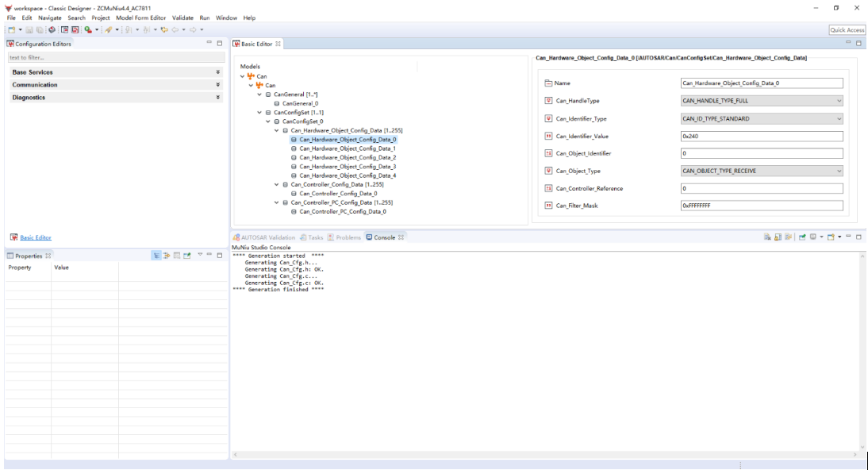Click the New wizard toolbar icon
This screenshot has width=868, height=470.
(12, 30)
